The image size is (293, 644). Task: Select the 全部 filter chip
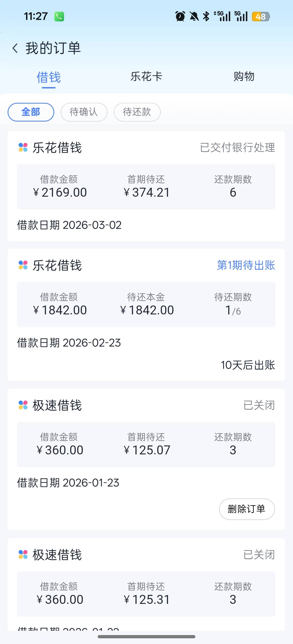[31, 112]
